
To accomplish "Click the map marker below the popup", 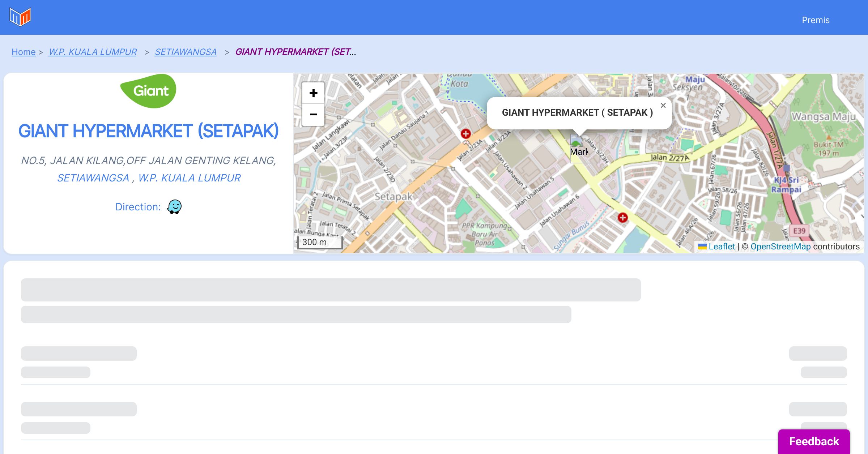I will pos(578,146).
